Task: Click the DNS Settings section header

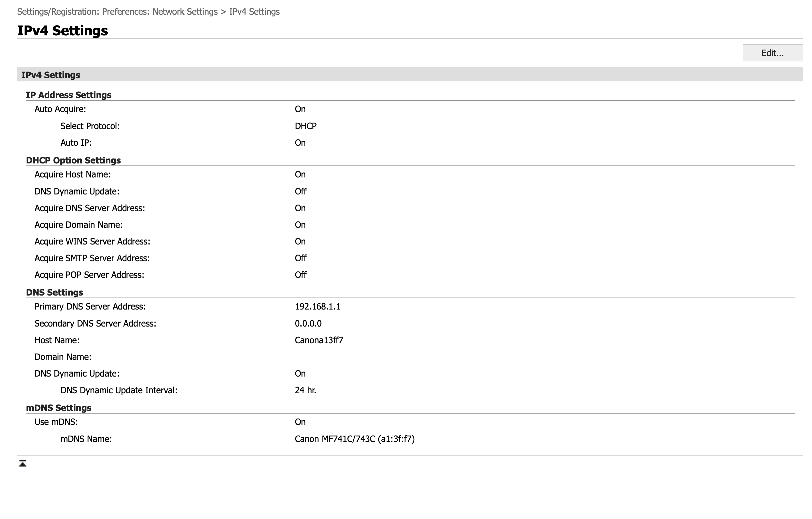Action: [x=55, y=292]
